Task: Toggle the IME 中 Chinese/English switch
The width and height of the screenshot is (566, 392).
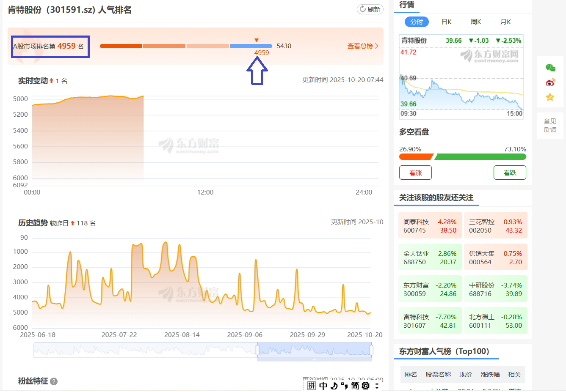Action: point(323,386)
